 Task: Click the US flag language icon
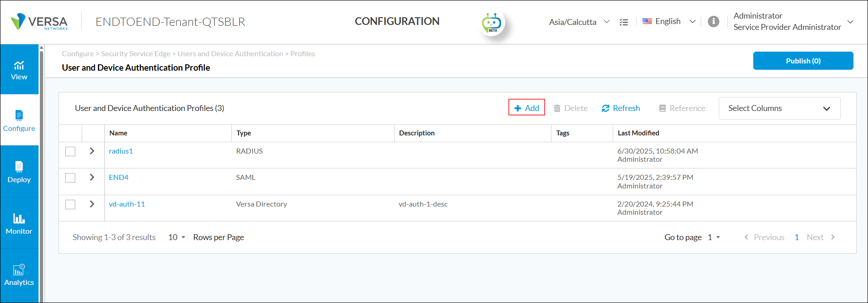647,21
